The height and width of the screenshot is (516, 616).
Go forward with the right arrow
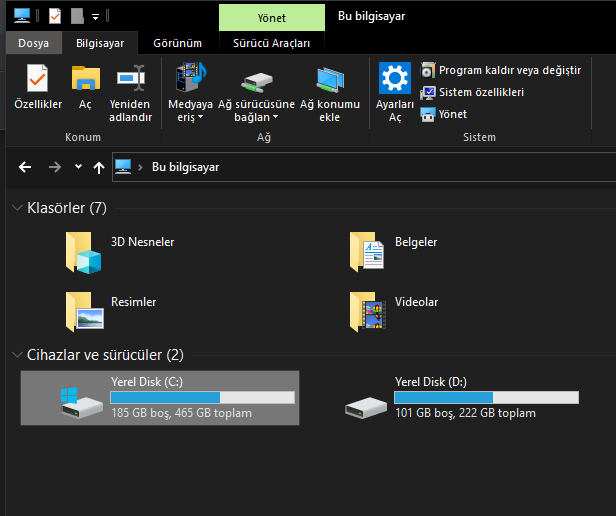click(55, 167)
